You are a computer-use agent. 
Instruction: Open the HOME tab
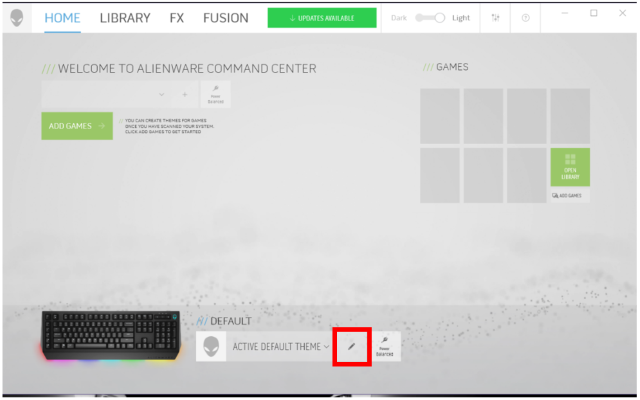coord(62,18)
